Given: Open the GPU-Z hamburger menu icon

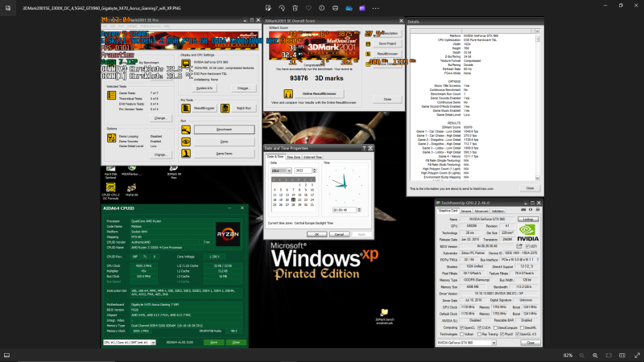Looking at the screenshot, I should point(537,210).
